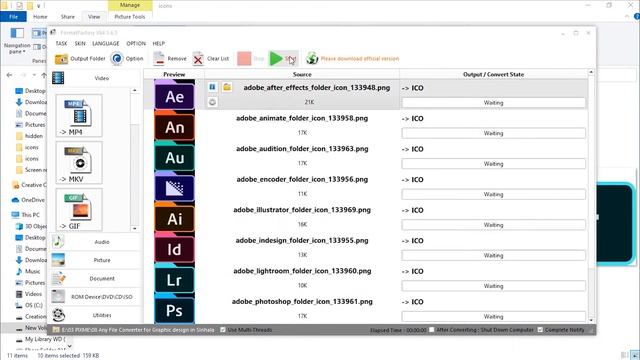Viewport: 640px width, 360px height.
Task: Open File tab in Explorer window
Action: click(x=13, y=17)
